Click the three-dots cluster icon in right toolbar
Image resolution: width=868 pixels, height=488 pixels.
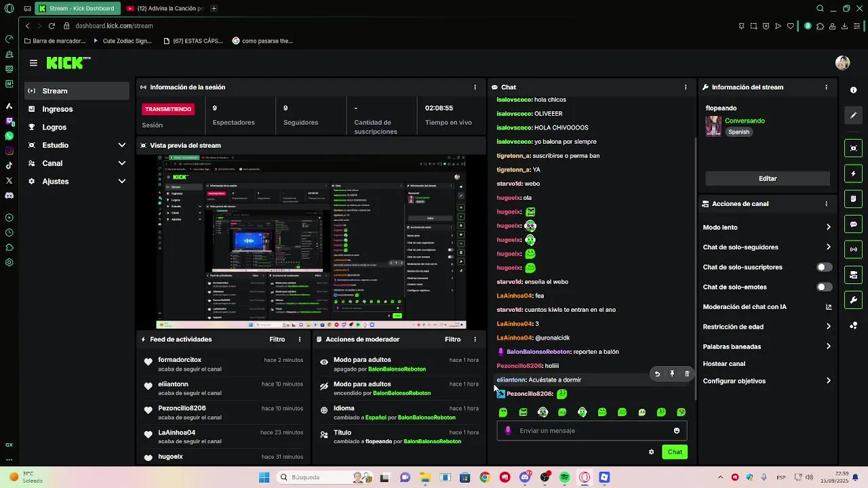pyautogui.click(x=853, y=325)
